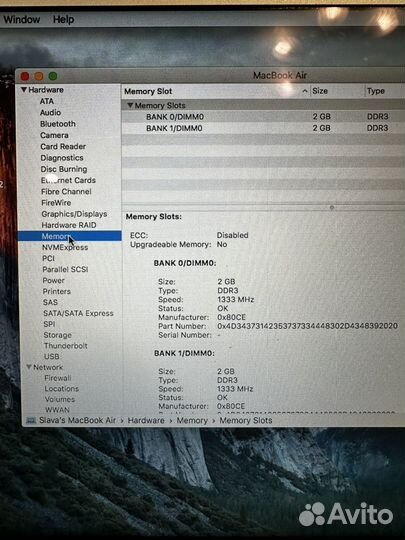Select Locations under Network
This screenshot has width=405, height=540.
[x=61, y=388]
